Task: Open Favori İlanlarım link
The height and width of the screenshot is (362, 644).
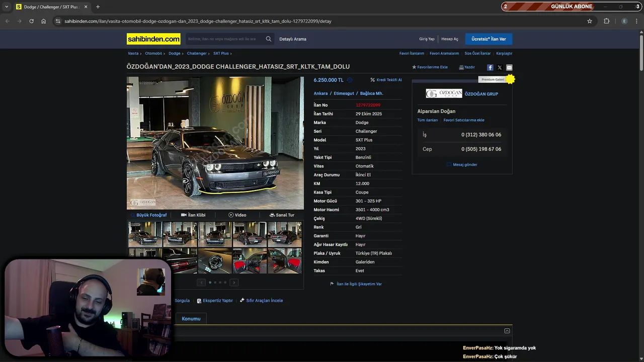Action: [x=412, y=53]
